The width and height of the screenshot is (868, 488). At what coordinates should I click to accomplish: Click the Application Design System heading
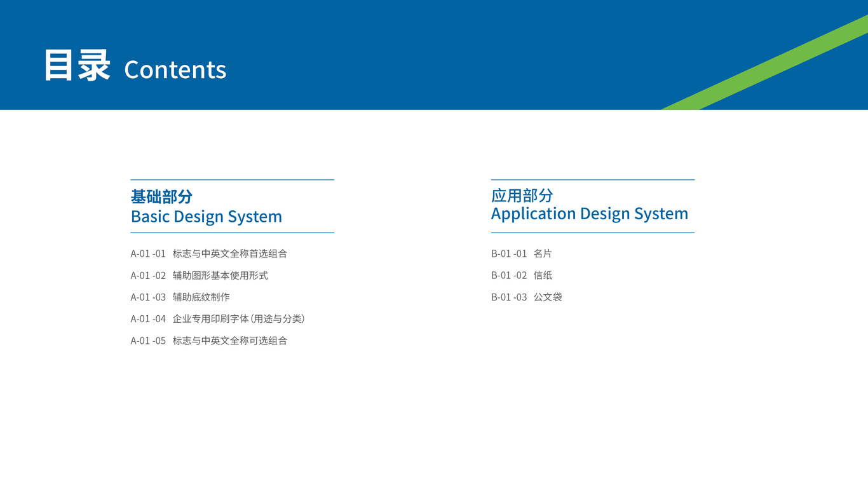tap(590, 214)
